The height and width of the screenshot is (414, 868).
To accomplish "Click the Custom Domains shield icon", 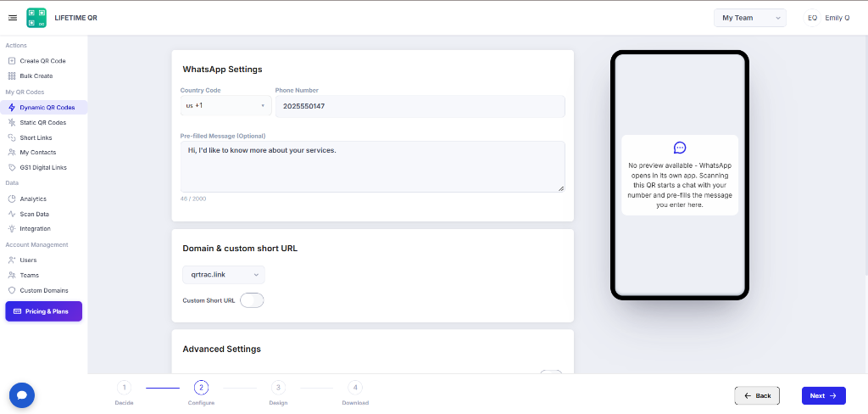I will point(12,290).
